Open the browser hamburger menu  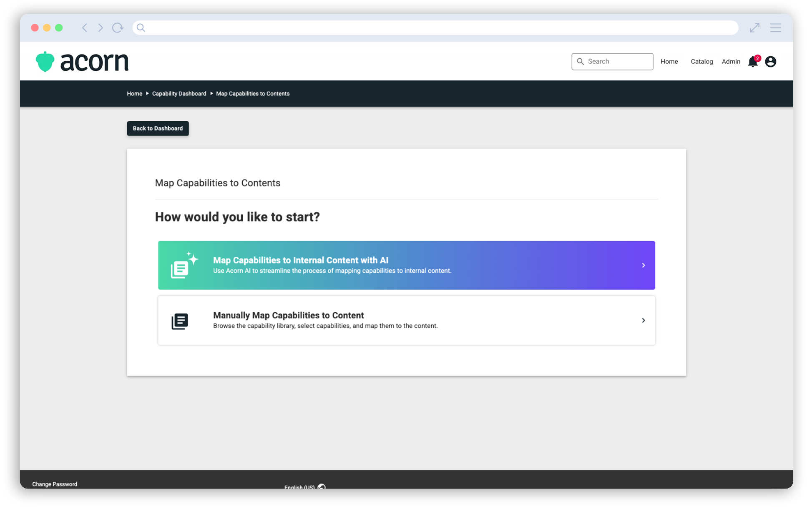775,28
